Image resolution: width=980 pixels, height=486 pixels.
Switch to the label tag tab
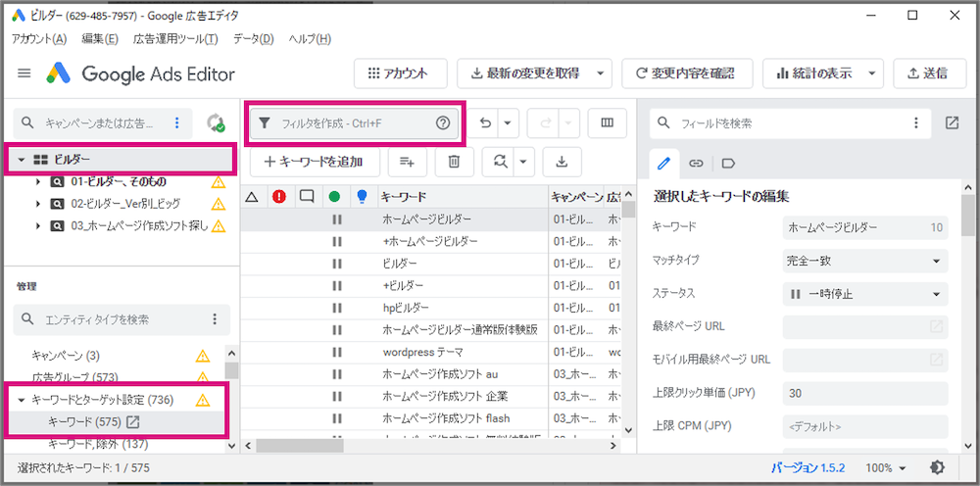coord(727,163)
